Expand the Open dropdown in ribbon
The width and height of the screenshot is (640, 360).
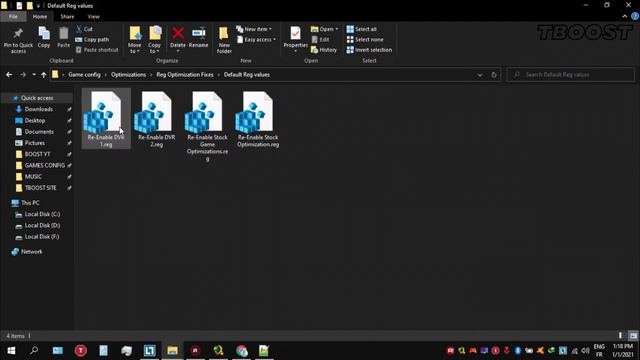(325, 29)
